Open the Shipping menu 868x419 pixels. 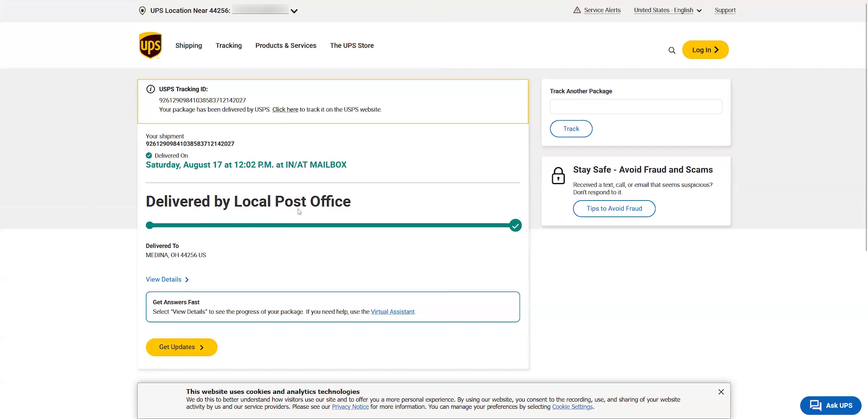[x=189, y=45]
